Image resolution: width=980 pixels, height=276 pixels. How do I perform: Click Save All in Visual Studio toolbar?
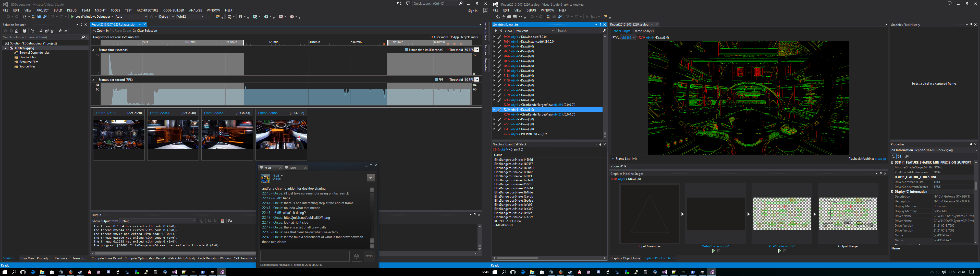pyautogui.click(x=44, y=17)
